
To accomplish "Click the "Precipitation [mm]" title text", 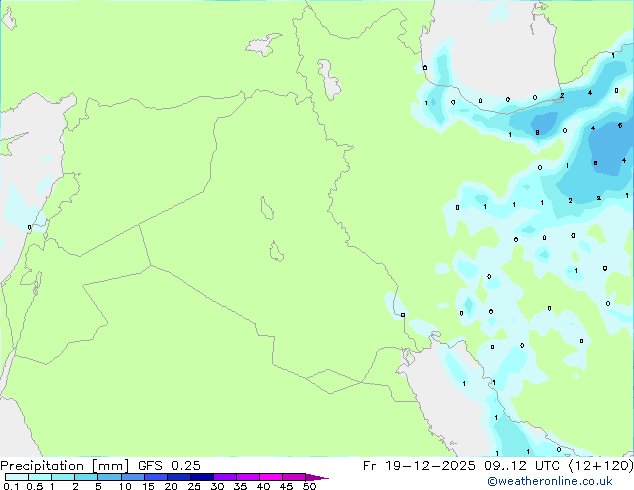I will (65, 466).
